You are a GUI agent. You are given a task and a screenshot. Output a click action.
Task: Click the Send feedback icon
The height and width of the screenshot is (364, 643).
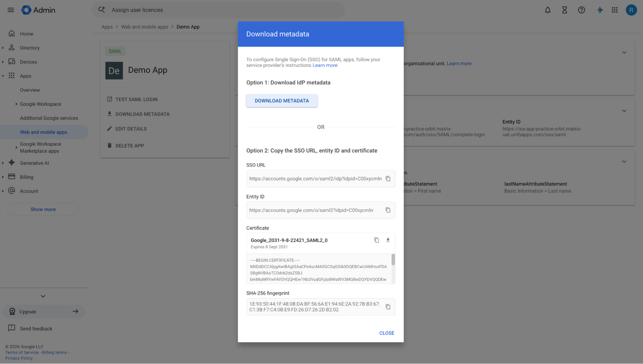click(x=12, y=328)
